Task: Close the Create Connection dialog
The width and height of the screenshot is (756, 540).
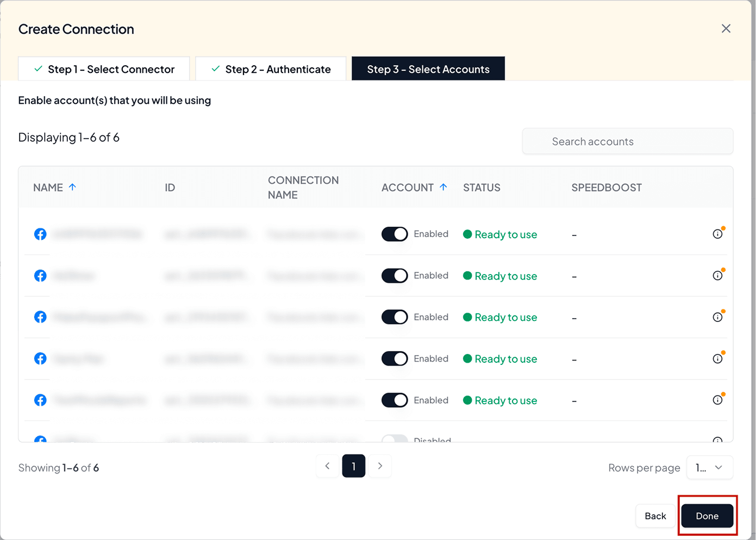Action: [726, 29]
